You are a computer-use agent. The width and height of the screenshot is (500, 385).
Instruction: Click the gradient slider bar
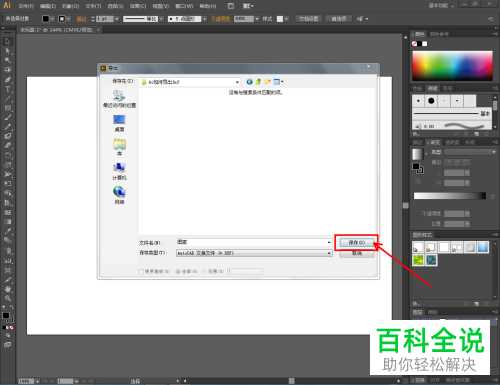[x=449, y=196]
